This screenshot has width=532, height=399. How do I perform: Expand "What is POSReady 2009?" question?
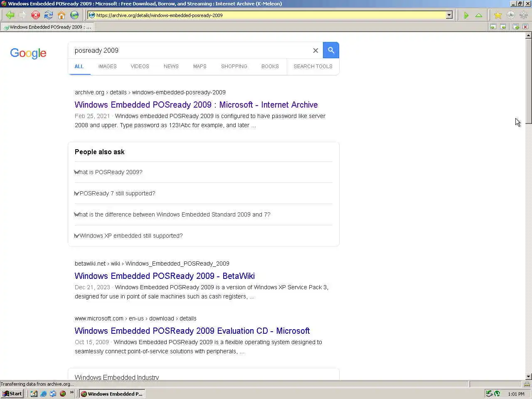(204, 172)
